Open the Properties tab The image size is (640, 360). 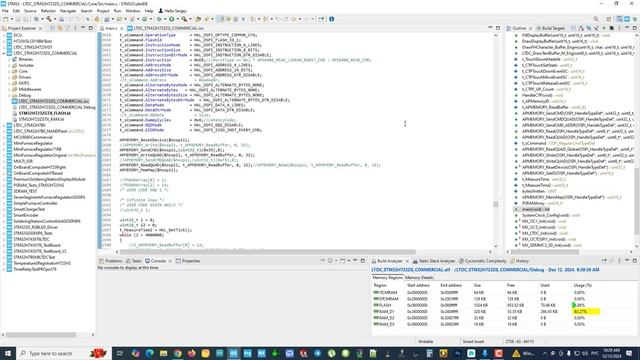pyautogui.click(x=188, y=261)
